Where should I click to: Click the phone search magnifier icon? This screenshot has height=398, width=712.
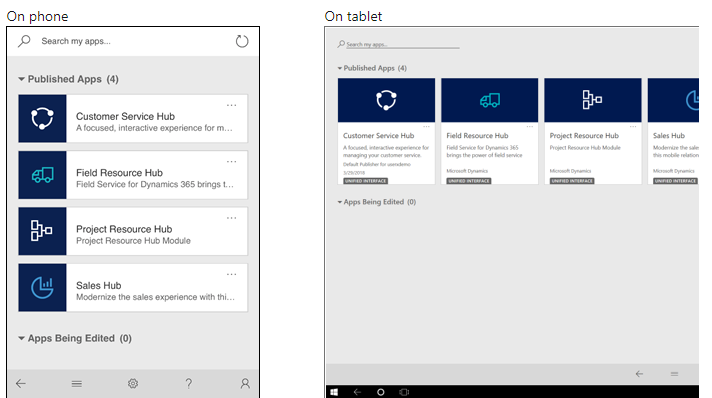click(24, 41)
